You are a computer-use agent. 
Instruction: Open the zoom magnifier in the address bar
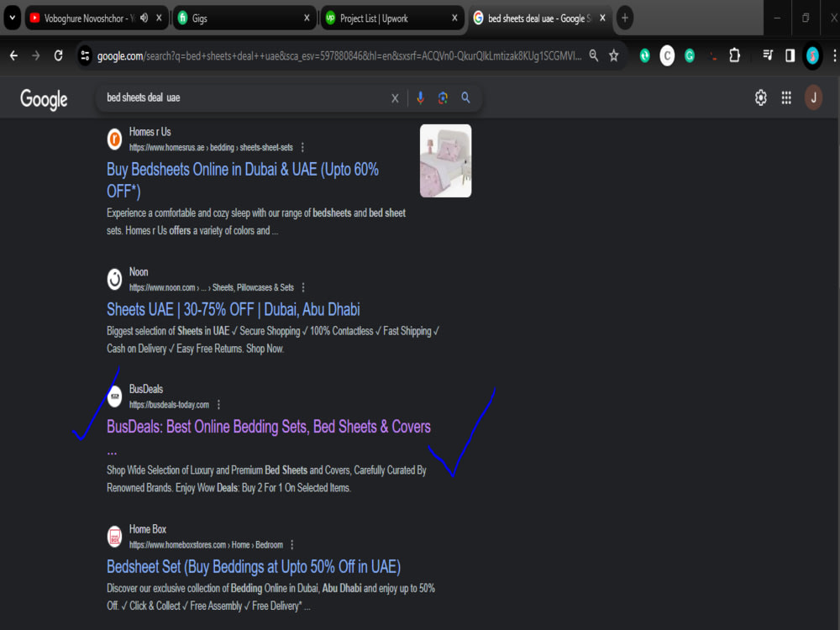pos(594,55)
